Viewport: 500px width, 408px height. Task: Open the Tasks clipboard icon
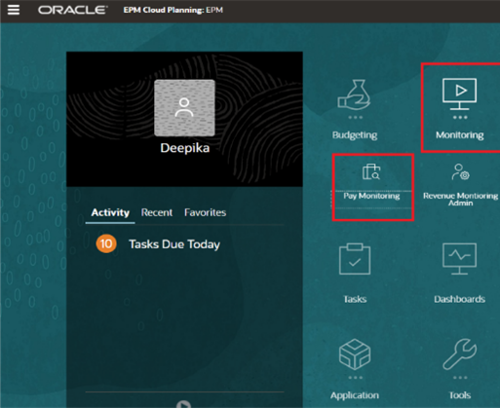pyautogui.click(x=355, y=259)
